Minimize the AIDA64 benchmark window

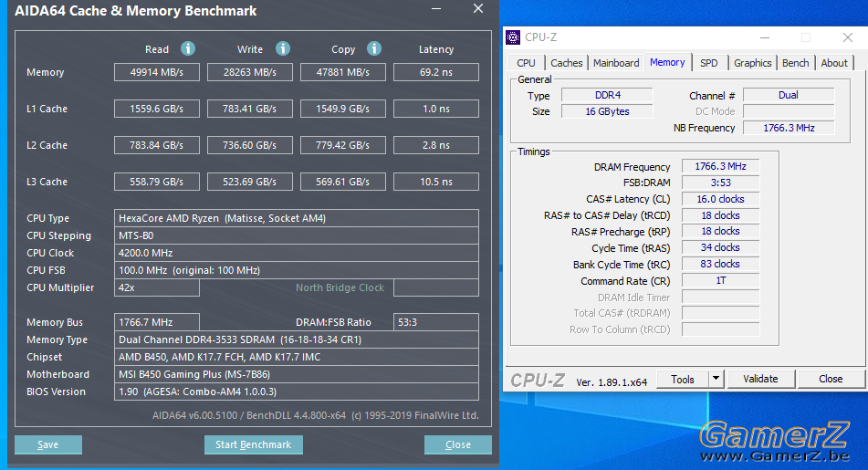pos(436,9)
